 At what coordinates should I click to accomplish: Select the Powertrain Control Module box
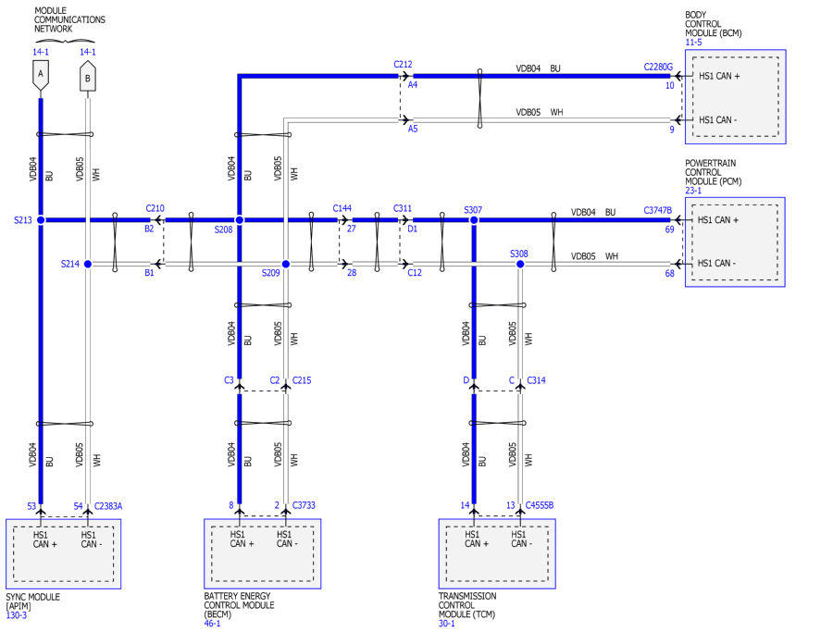coord(735,241)
